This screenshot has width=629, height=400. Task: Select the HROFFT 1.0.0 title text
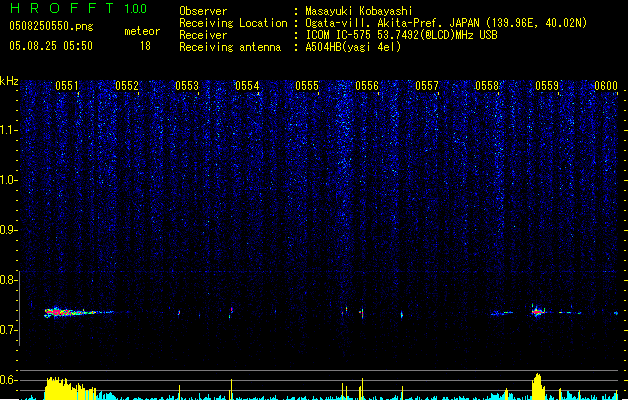(x=78, y=8)
